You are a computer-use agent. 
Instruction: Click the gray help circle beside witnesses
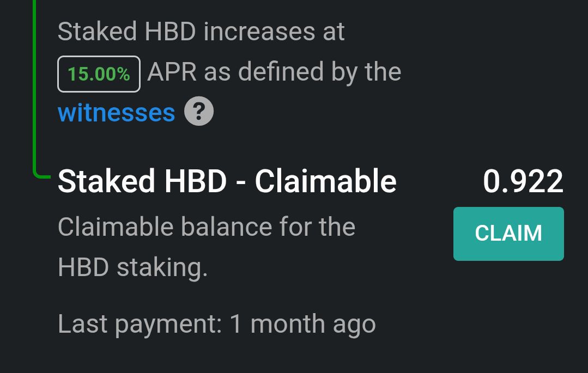click(199, 111)
